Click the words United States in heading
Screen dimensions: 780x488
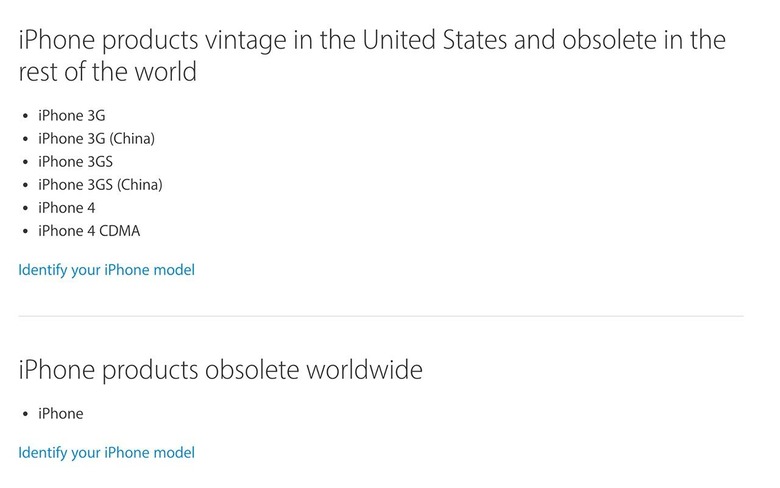point(434,40)
